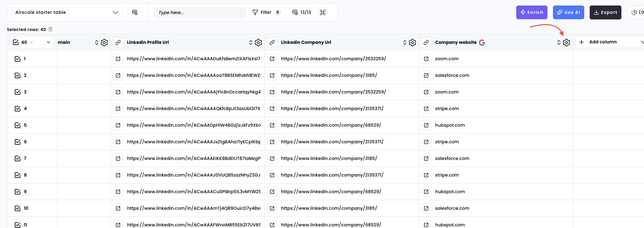The width and height of the screenshot is (644, 228).
Task: Open row 5 LinkedIn company external link icon
Action: coord(272,125)
